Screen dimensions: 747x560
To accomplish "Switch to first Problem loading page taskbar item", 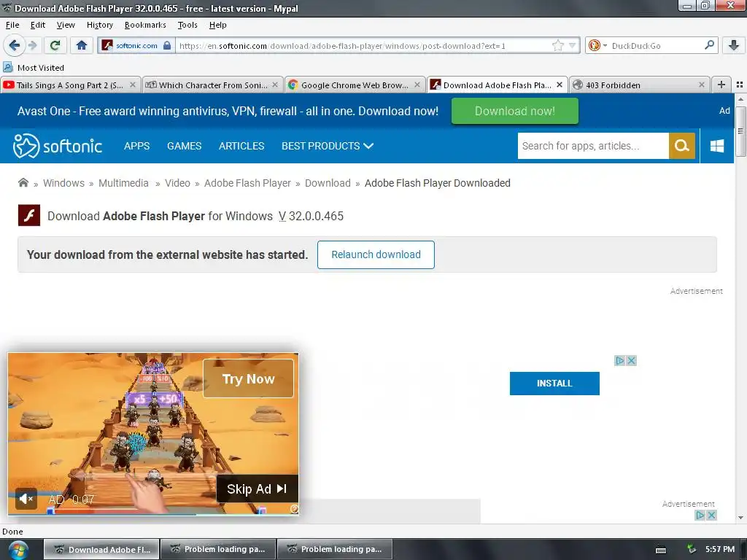I will 219,549.
